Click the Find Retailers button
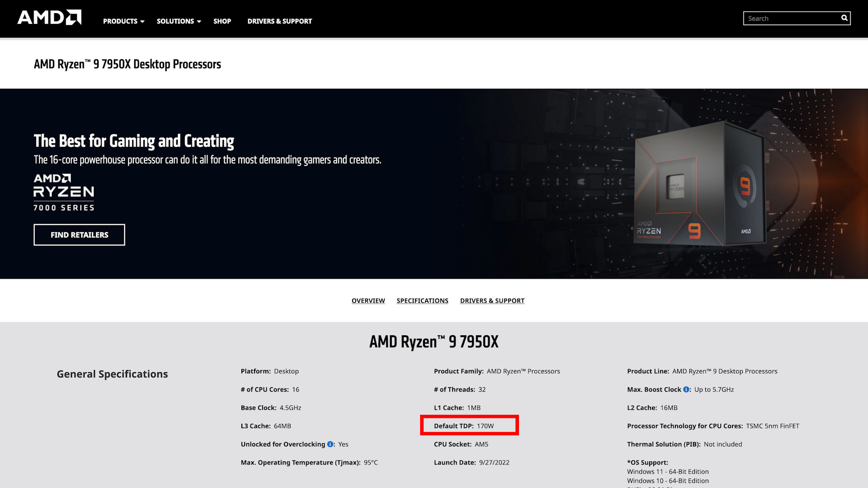 79,235
